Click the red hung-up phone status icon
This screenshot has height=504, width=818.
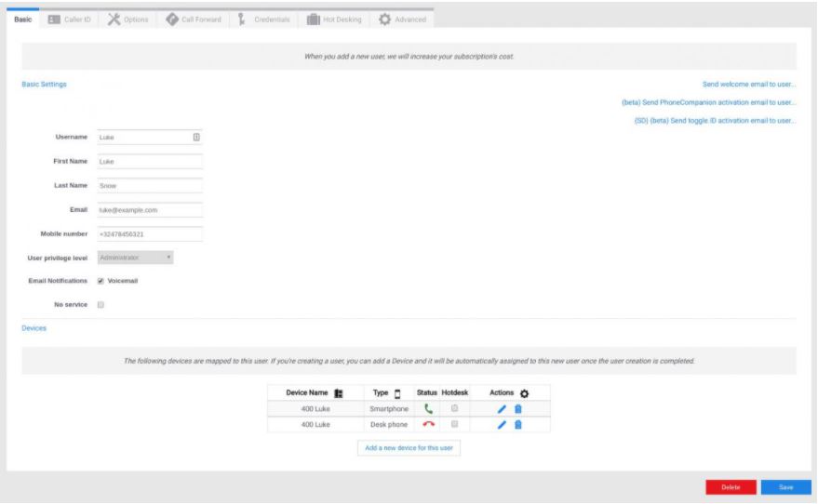[x=428, y=425]
